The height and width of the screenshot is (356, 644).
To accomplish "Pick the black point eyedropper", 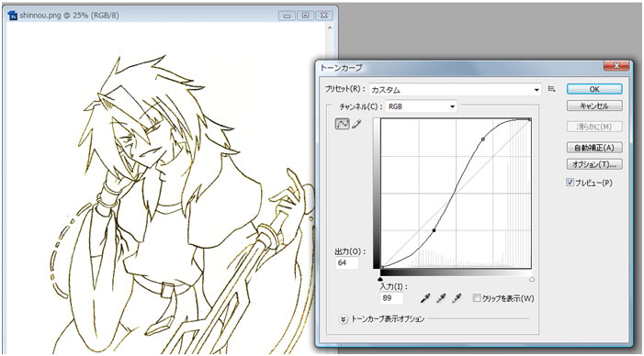I will pyautogui.click(x=425, y=298).
